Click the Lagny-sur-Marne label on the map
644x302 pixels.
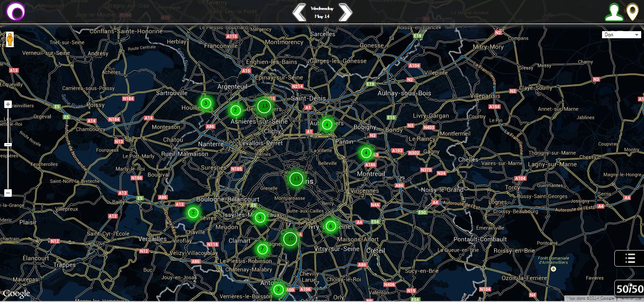point(553,164)
